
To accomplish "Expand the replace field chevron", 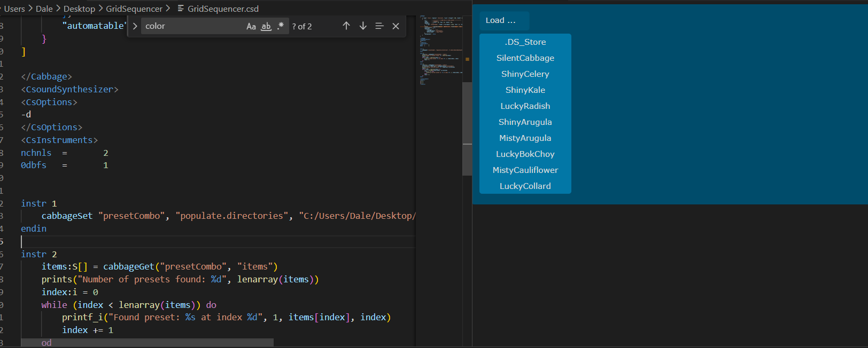I will (x=135, y=26).
